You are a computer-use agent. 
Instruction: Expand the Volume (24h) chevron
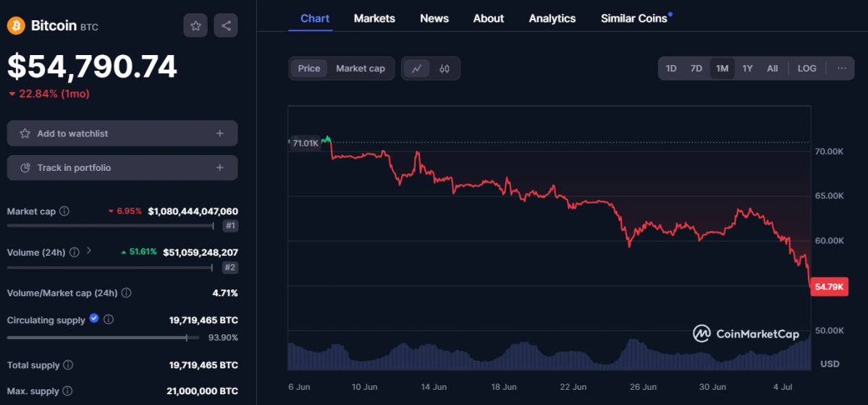click(x=89, y=251)
